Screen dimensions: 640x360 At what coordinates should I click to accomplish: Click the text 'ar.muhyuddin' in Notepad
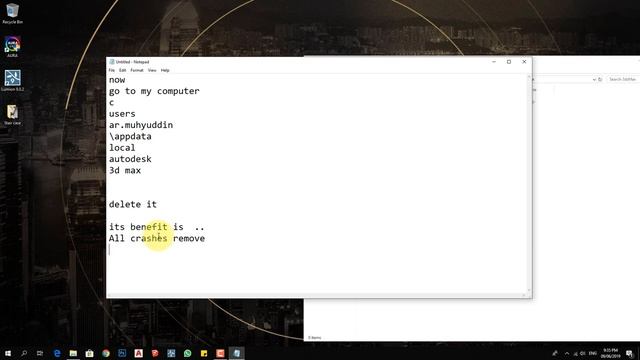click(x=141, y=125)
